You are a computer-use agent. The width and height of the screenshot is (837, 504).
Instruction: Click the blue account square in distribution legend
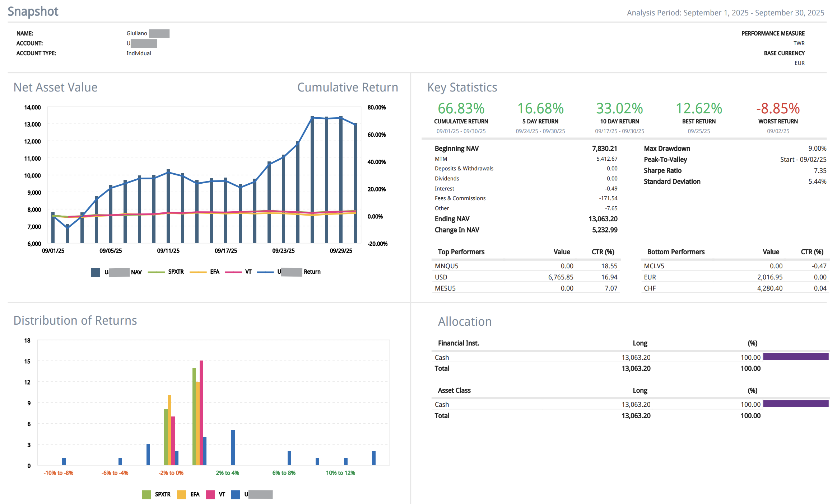236,495
